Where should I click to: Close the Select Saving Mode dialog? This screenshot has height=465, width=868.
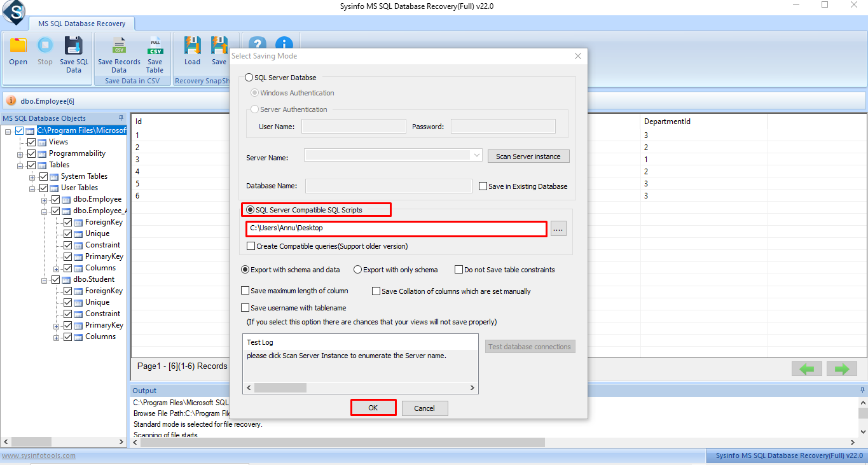click(578, 56)
